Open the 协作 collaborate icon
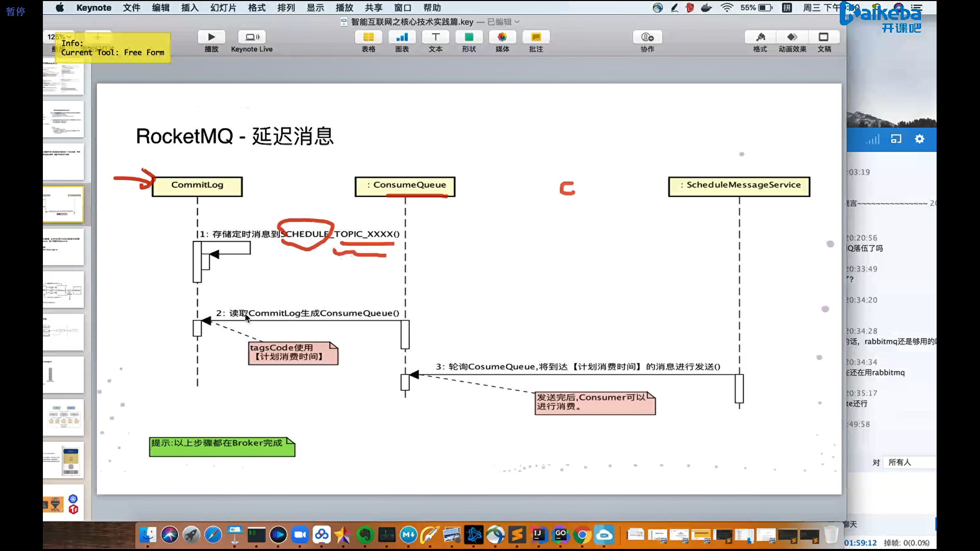 647,37
